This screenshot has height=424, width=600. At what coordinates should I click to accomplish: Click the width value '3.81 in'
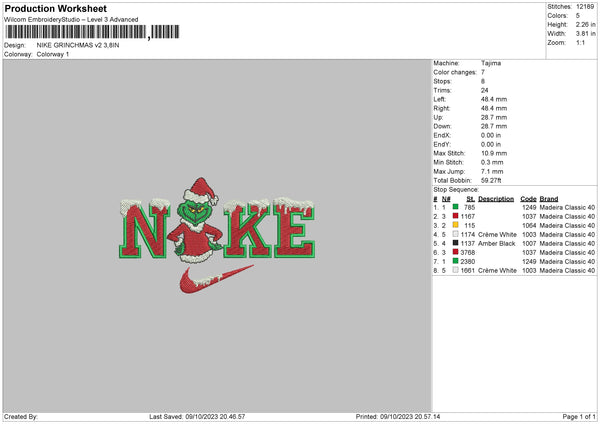[585, 34]
